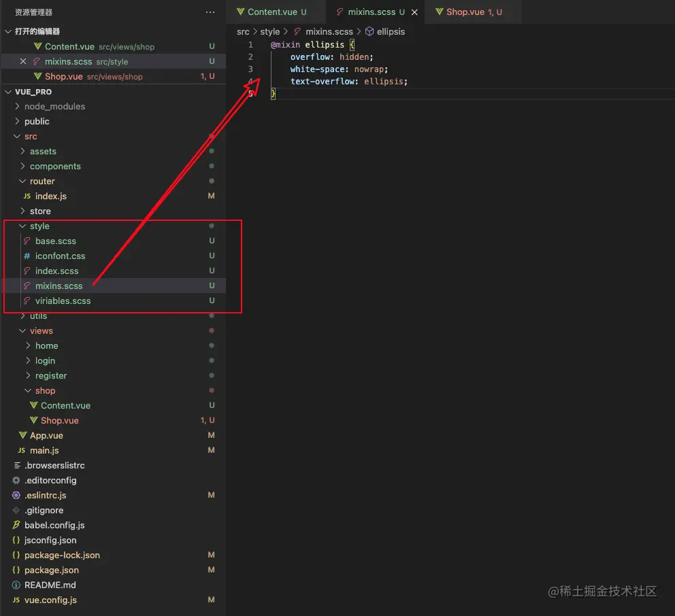
Task: Collapse the src folder
Action: 17,137
